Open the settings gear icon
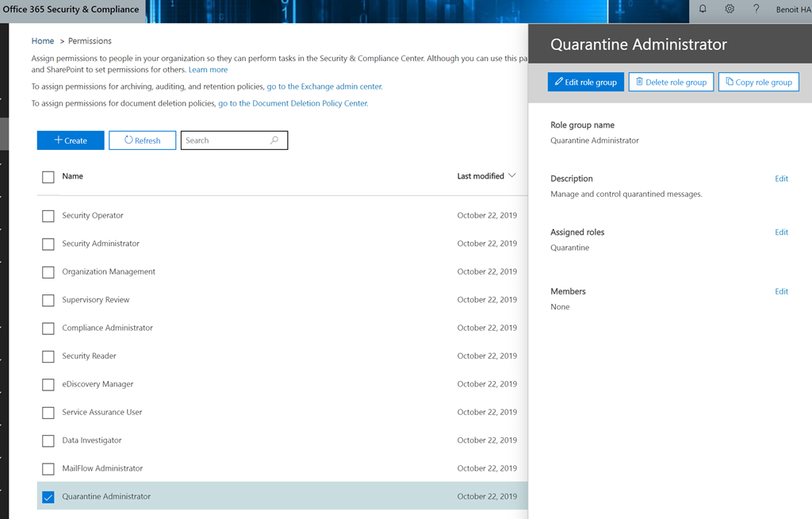Viewport: 812px width, 519px height. 730,10
